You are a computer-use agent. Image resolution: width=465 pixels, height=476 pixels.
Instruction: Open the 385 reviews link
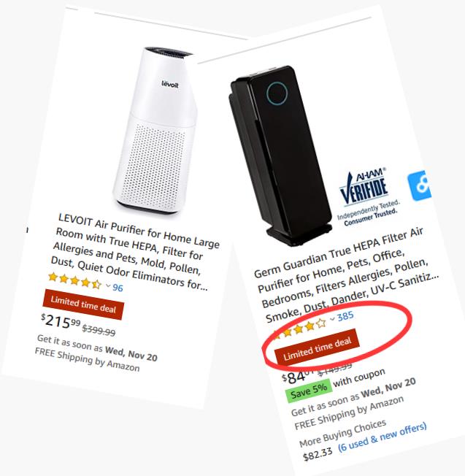point(345,316)
